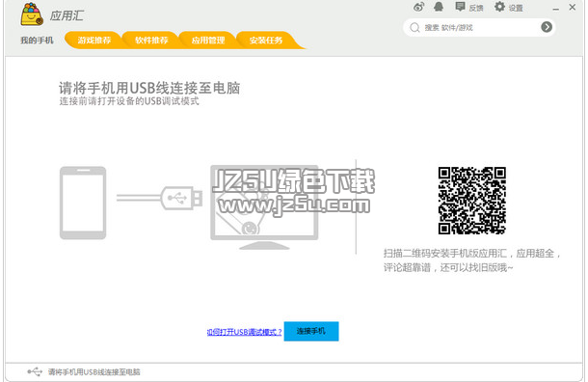Screen dimensions: 588x382
Task: Open the Weibo icon in title bar
Action: pos(418,7)
